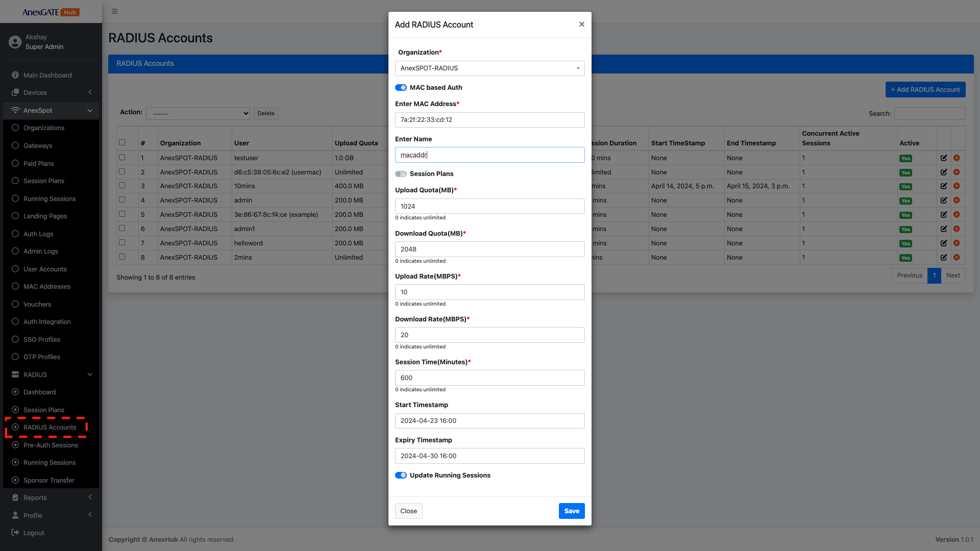Disable Update Running Sessions toggle

click(401, 475)
